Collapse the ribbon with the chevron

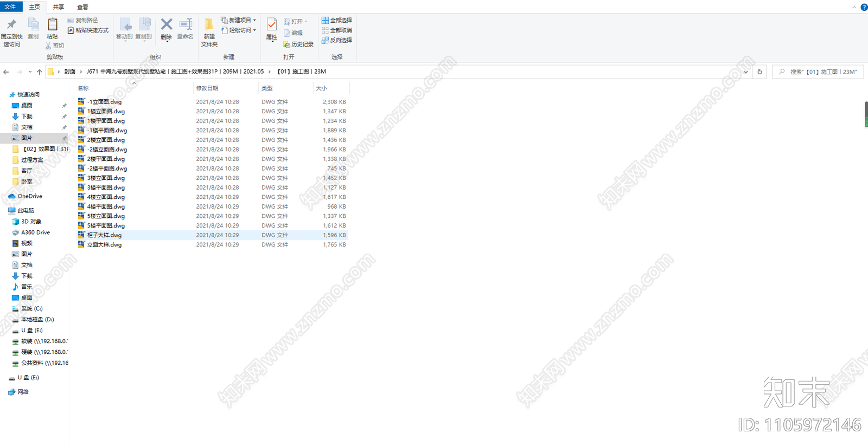pos(854,7)
